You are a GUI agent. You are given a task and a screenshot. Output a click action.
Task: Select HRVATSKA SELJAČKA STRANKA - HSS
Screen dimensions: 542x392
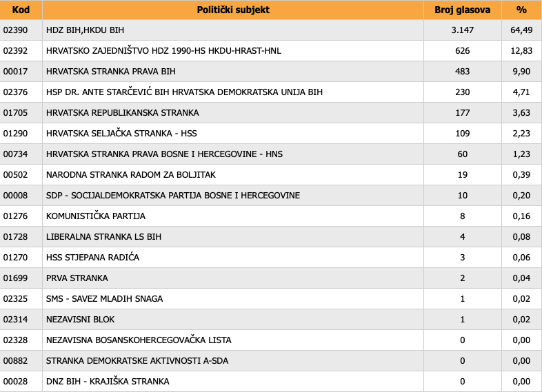[x=121, y=134]
